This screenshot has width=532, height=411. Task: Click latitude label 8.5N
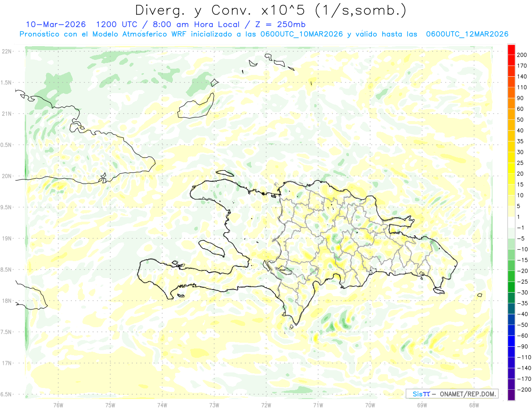click(x=7, y=270)
